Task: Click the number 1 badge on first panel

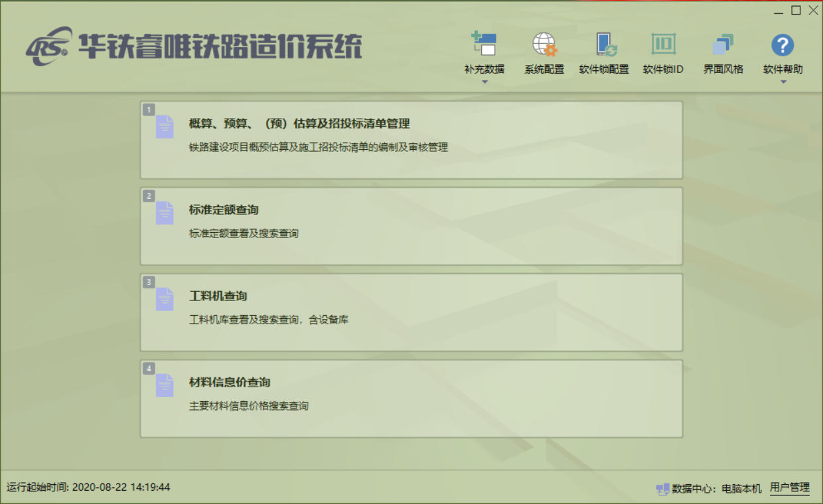Action: 149,110
